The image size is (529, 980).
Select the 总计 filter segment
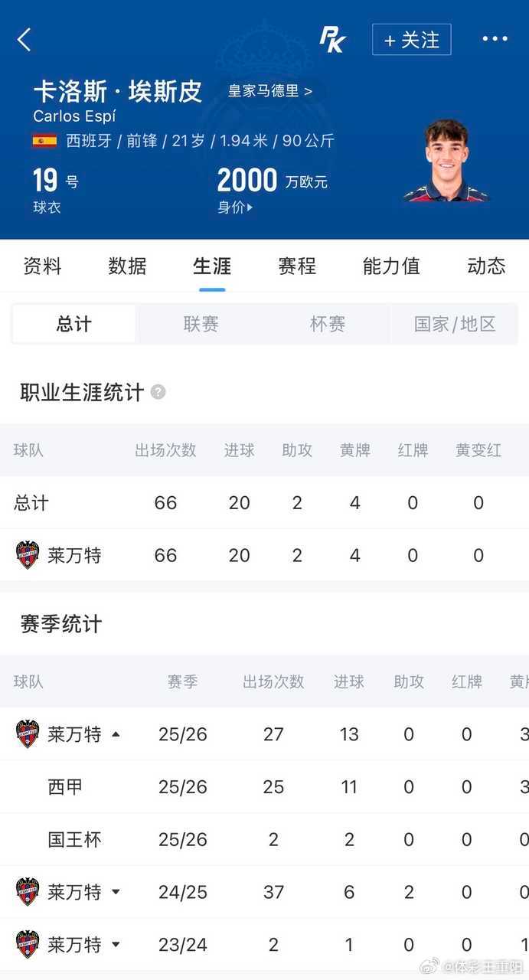pyautogui.click(x=74, y=324)
